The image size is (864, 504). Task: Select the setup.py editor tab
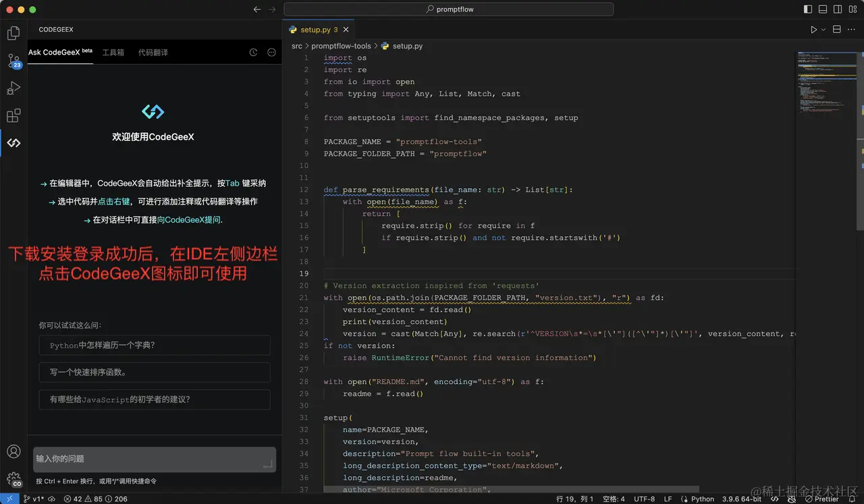click(319, 30)
